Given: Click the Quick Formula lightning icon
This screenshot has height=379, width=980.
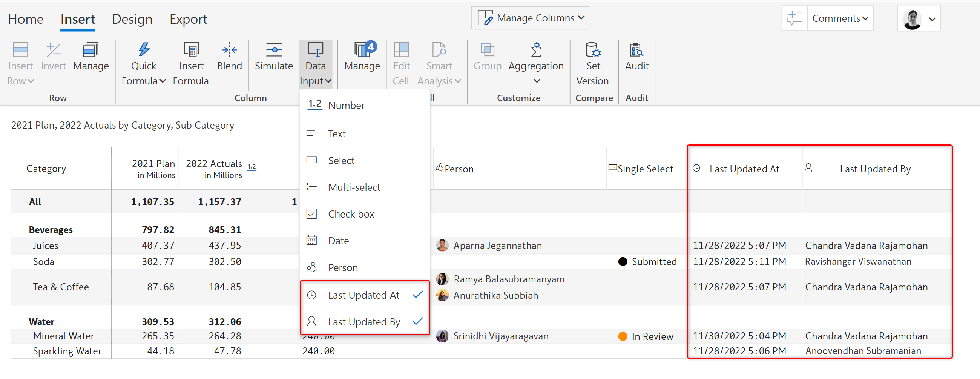Looking at the screenshot, I should (x=143, y=50).
